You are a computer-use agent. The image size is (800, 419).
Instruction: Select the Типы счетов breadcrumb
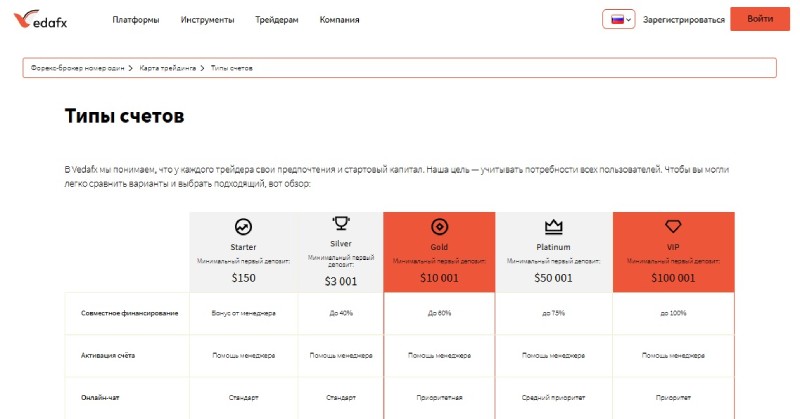click(x=232, y=68)
